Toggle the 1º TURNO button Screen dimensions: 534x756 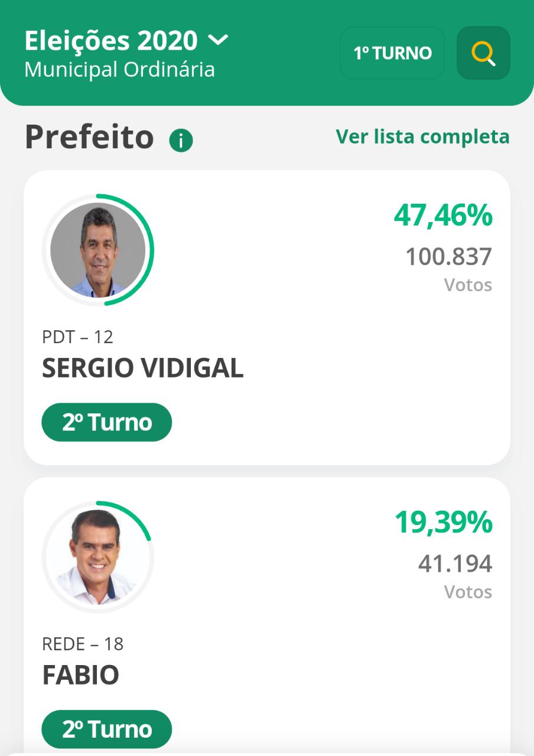pyautogui.click(x=392, y=53)
